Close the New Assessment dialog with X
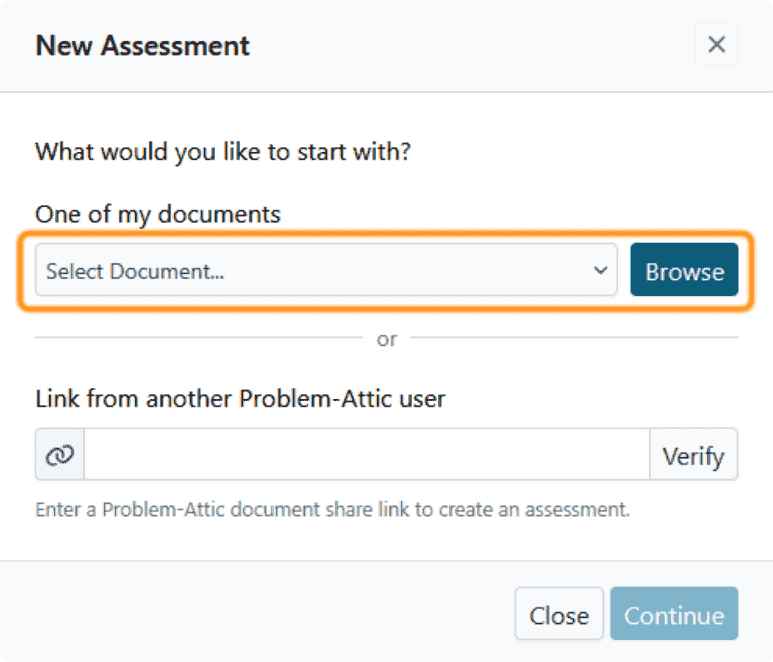The image size is (773, 662). tap(716, 45)
